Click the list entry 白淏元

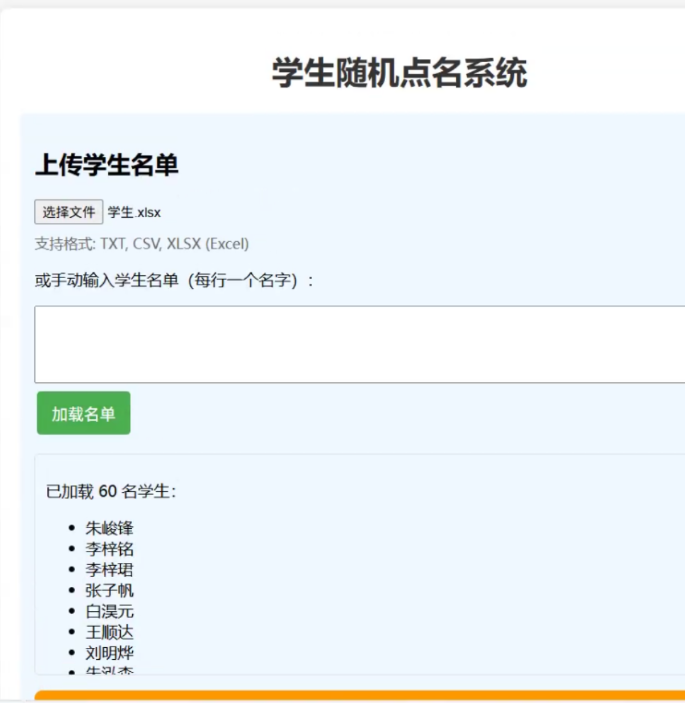pyautogui.click(x=109, y=611)
